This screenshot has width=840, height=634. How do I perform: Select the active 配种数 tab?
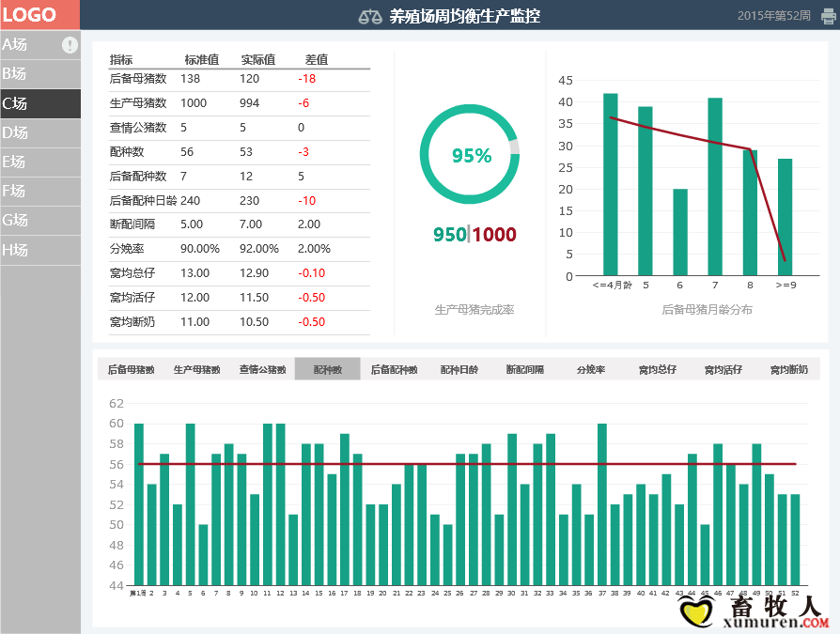(x=327, y=369)
